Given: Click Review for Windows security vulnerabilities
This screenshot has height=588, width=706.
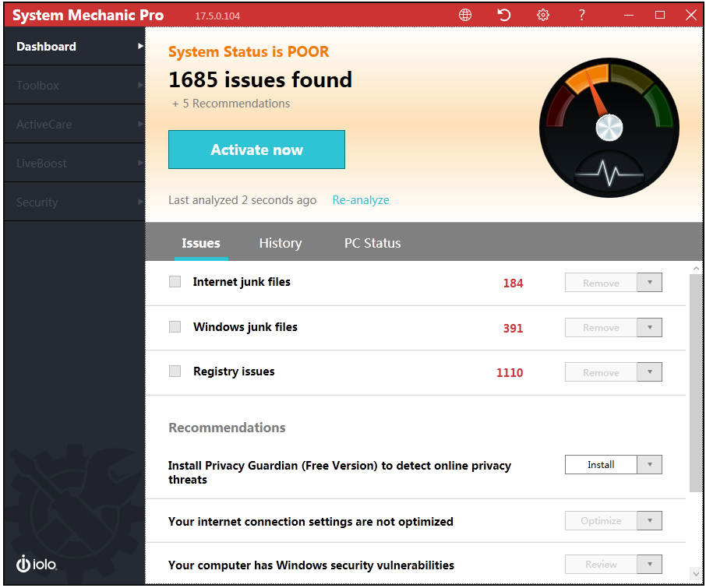Looking at the screenshot, I should click(x=601, y=564).
